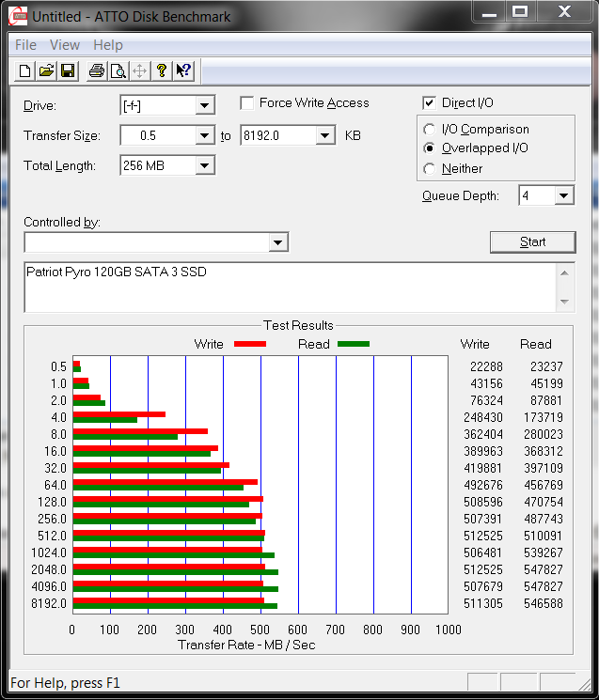599x700 pixels.
Task: Uncheck the Direct I/O checkbox
Action: pyautogui.click(x=430, y=103)
